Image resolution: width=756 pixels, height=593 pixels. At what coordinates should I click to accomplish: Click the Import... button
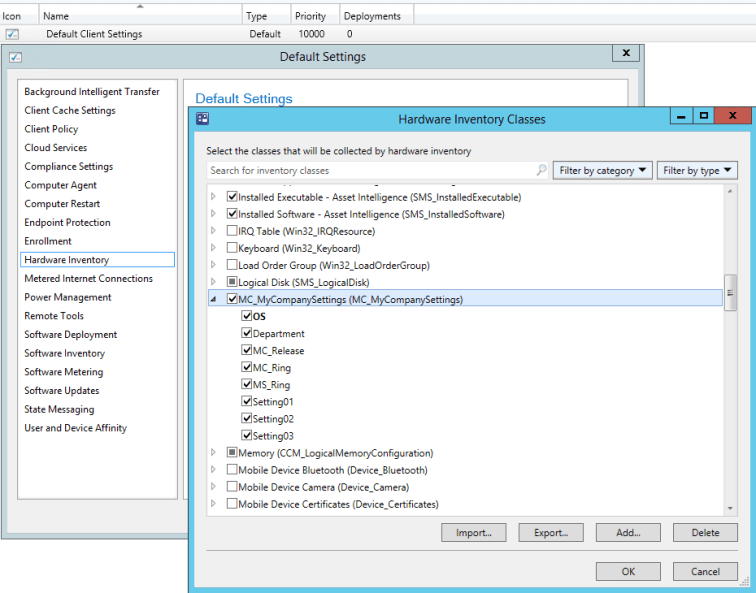[473, 533]
